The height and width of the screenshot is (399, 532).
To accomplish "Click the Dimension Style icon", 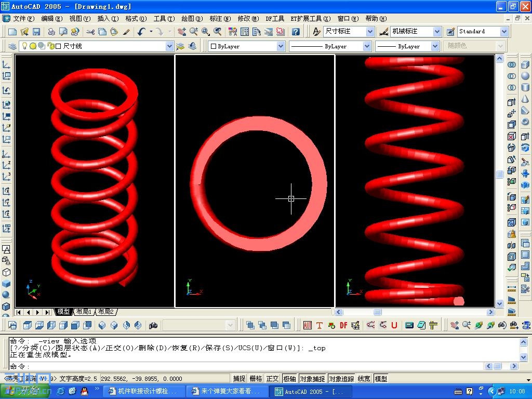I will pyautogui.click(x=384, y=32).
